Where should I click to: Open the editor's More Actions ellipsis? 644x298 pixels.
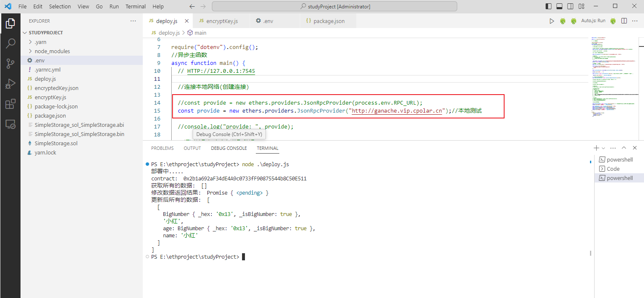coord(635,21)
